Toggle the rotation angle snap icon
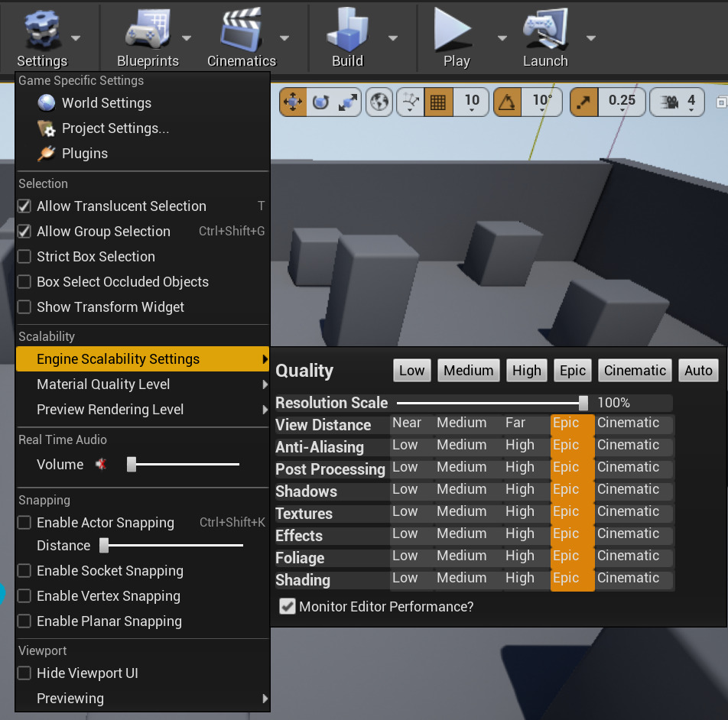Image resolution: width=728 pixels, height=720 pixels. 506,101
